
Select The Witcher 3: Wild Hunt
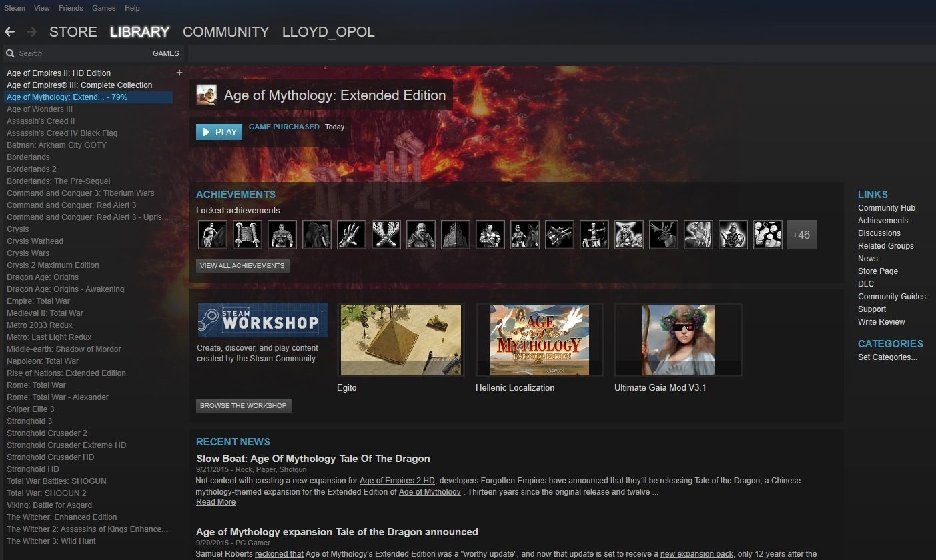[51, 541]
